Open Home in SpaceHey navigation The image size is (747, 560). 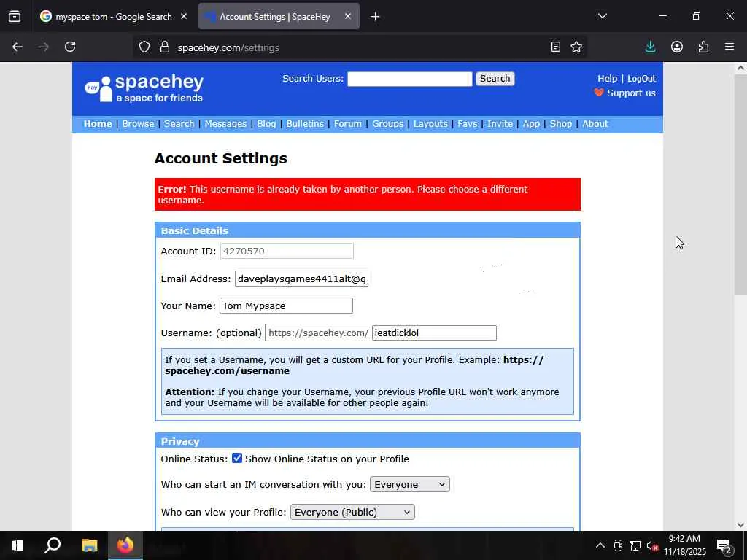point(98,124)
